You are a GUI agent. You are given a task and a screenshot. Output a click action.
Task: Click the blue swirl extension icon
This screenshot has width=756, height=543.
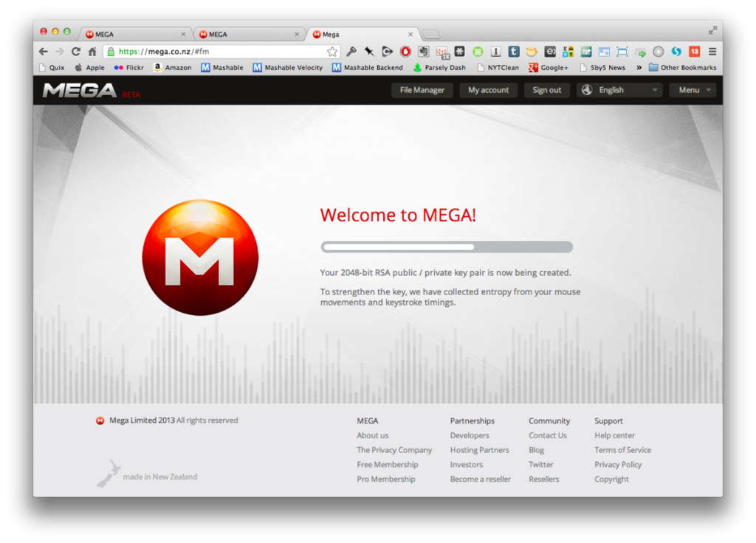(676, 52)
